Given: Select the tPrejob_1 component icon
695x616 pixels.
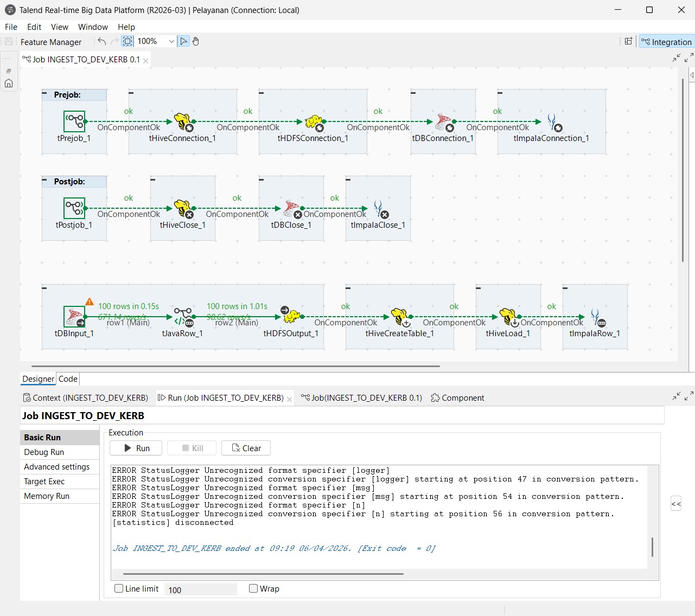Looking at the screenshot, I should [74, 121].
